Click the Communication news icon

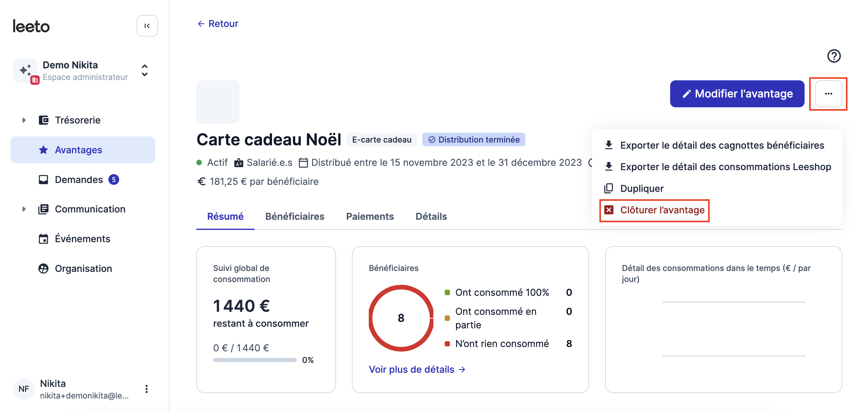pos(43,209)
